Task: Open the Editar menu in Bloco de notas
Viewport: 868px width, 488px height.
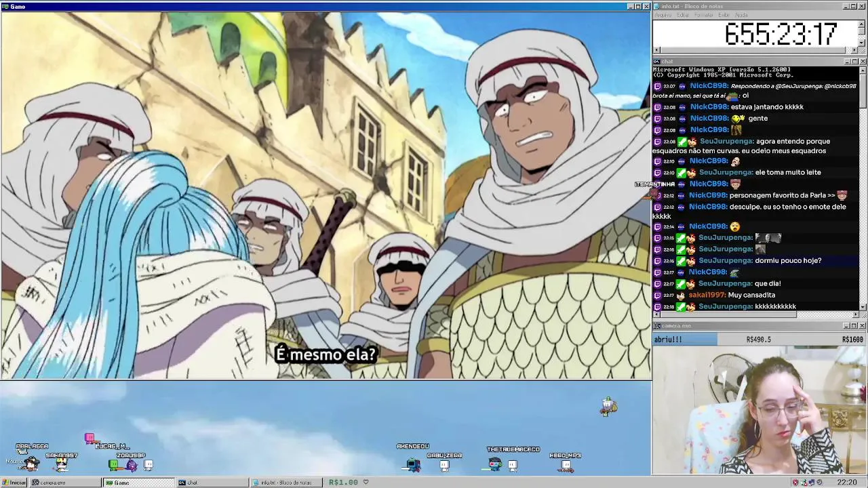Action: tap(683, 15)
